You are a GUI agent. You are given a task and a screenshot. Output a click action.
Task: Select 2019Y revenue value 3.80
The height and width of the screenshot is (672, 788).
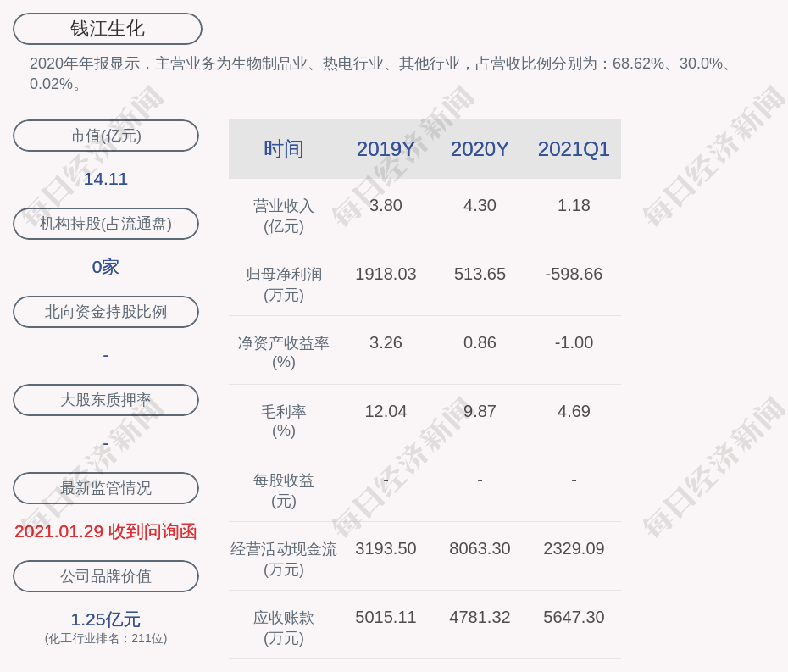(386, 205)
